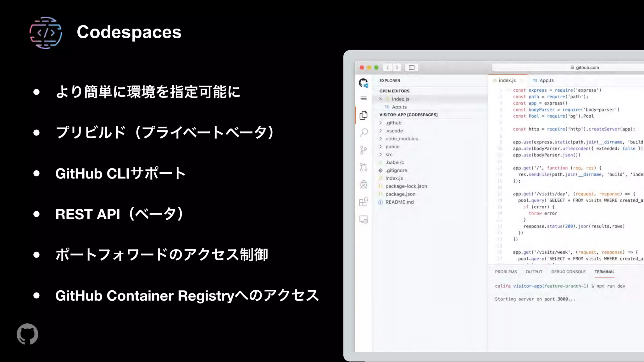The height and width of the screenshot is (362, 644).
Task: Toggle the browser sidebar button
Action: coord(412,68)
